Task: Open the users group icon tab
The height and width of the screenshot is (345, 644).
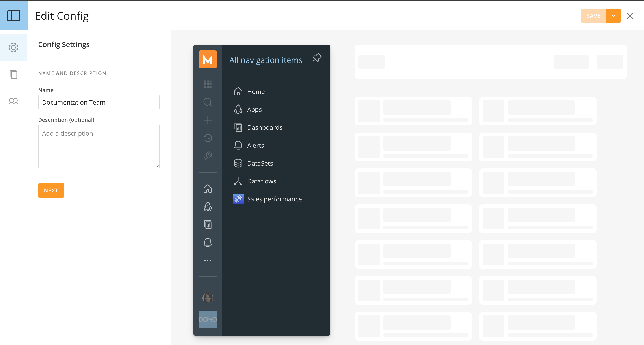Action: [x=13, y=101]
